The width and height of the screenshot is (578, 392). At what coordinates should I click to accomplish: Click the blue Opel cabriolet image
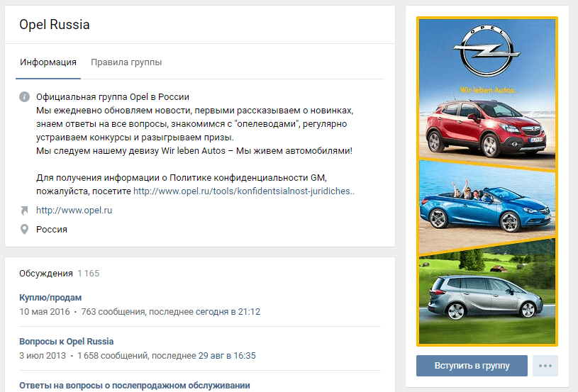tap(487, 209)
